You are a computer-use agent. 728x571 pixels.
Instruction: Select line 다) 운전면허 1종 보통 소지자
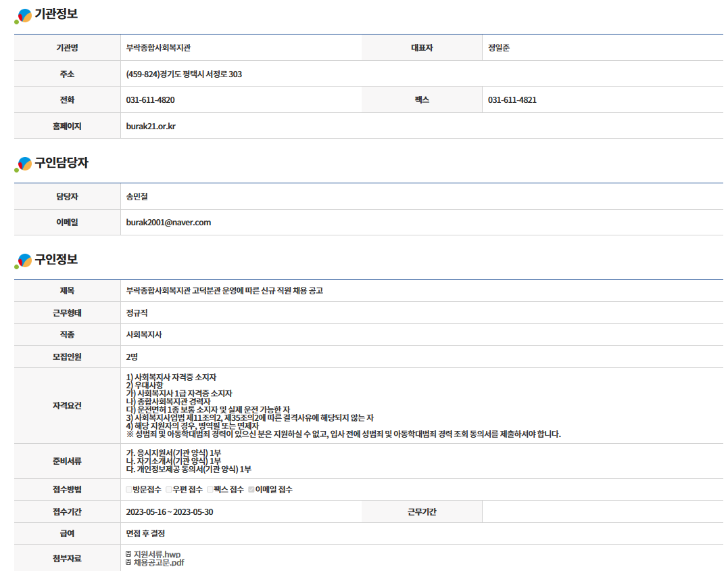tap(208, 409)
